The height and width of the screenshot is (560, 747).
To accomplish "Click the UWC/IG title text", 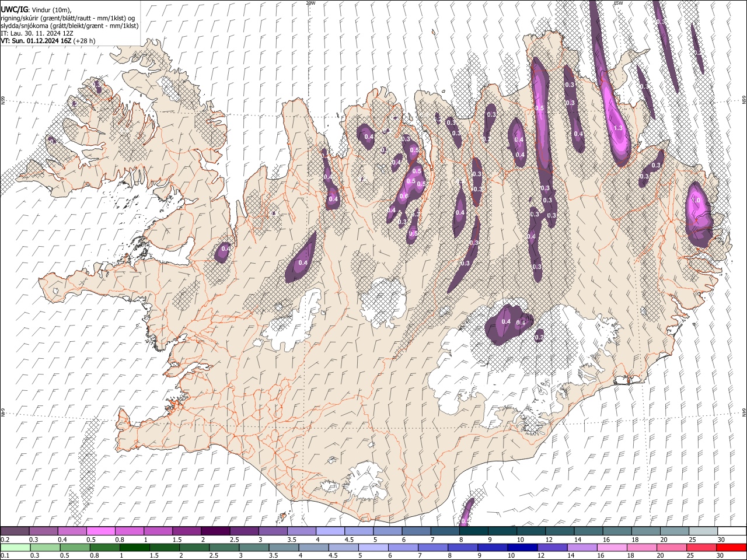I will [14, 10].
